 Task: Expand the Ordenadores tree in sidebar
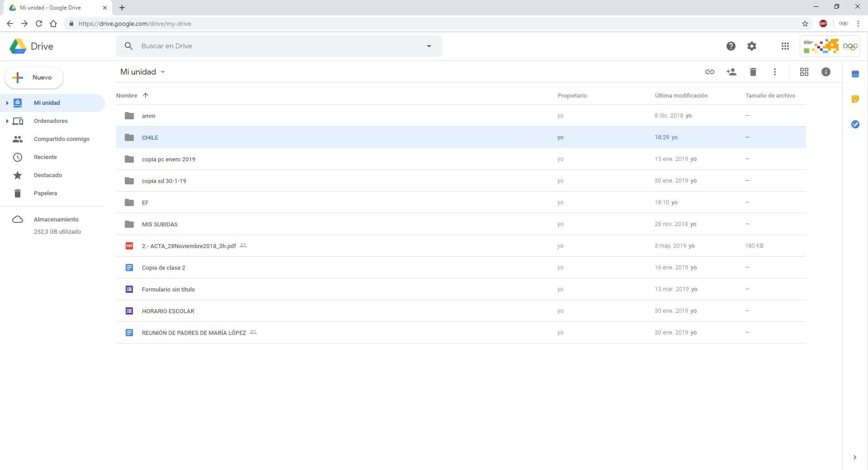7,121
